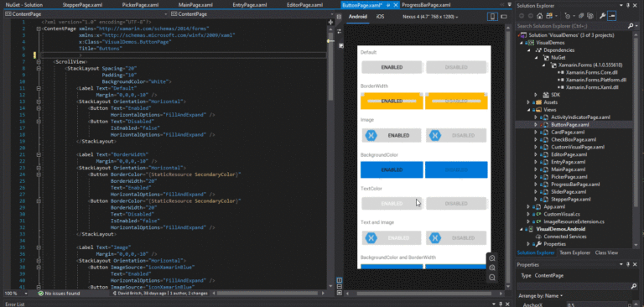Click Show All Files icon in Solution Explorer
Screen dimensions: 644x307
click(x=589, y=16)
